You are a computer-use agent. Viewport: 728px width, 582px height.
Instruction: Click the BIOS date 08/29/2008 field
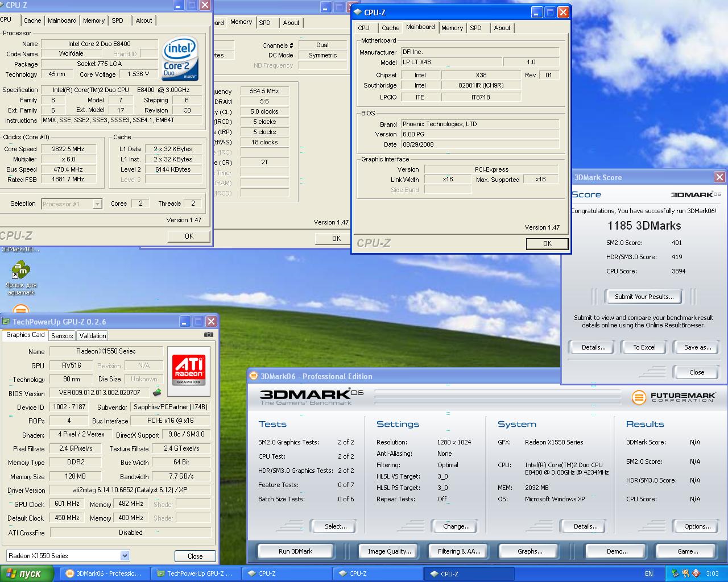coord(479,144)
